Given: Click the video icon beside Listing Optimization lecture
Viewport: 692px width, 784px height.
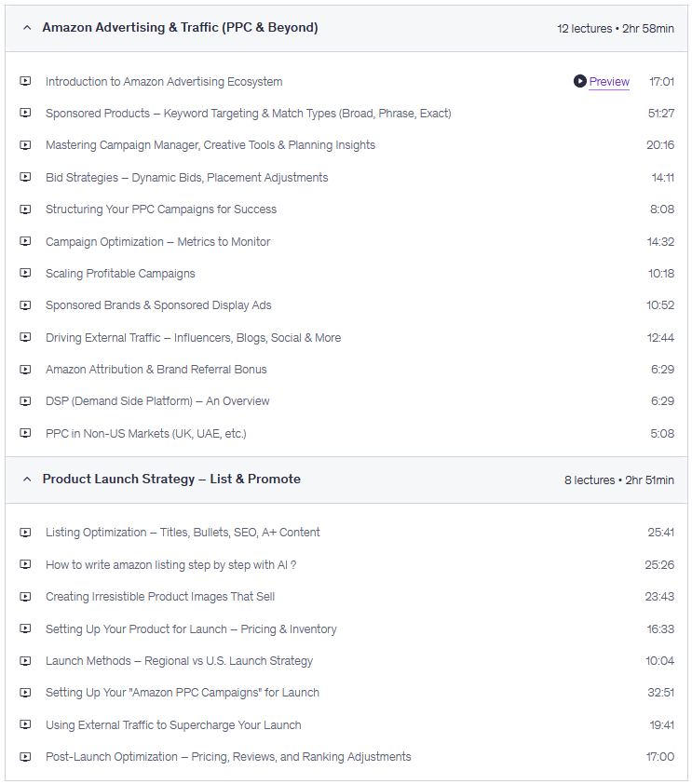Looking at the screenshot, I should pyautogui.click(x=25, y=532).
